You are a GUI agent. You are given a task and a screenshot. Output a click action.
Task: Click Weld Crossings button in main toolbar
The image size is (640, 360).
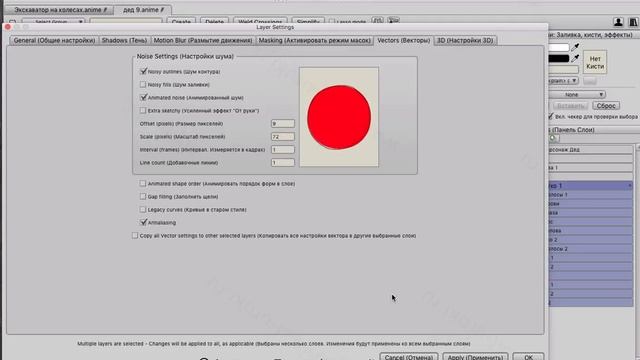(260, 22)
